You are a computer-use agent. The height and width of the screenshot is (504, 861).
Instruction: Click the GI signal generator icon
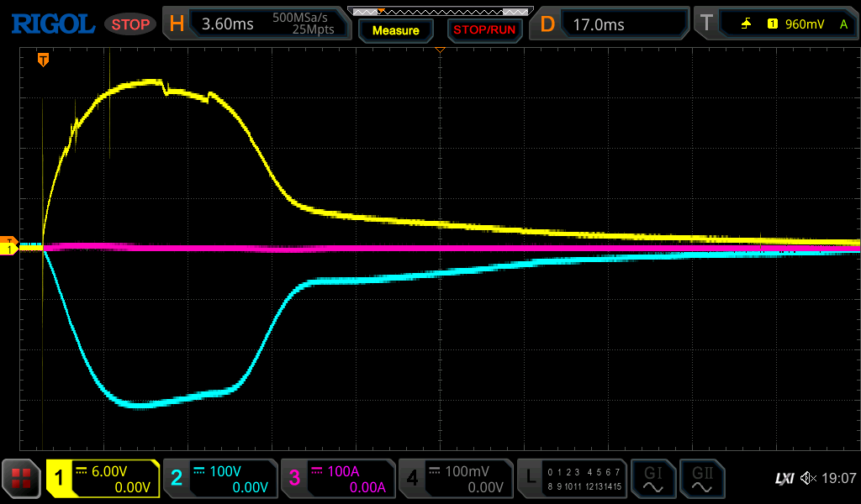tap(652, 479)
